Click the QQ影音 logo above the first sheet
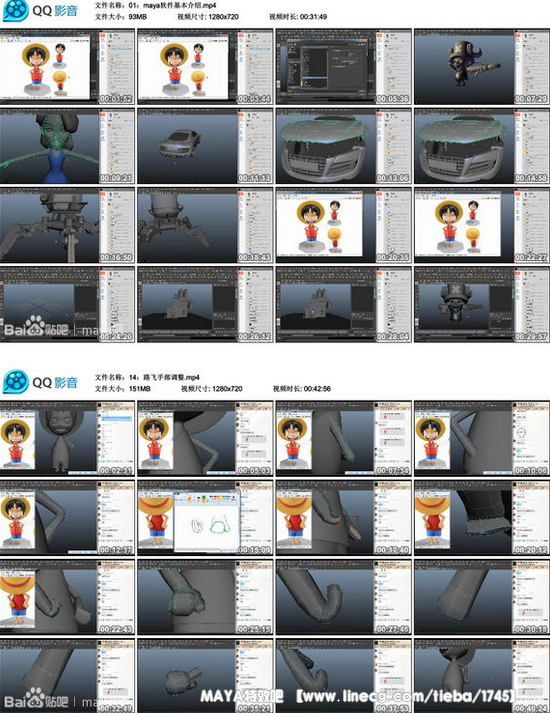 point(40,11)
